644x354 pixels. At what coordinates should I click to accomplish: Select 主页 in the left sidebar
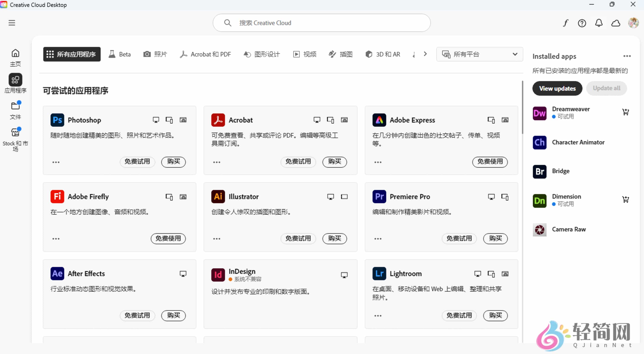tap(15, 58)
